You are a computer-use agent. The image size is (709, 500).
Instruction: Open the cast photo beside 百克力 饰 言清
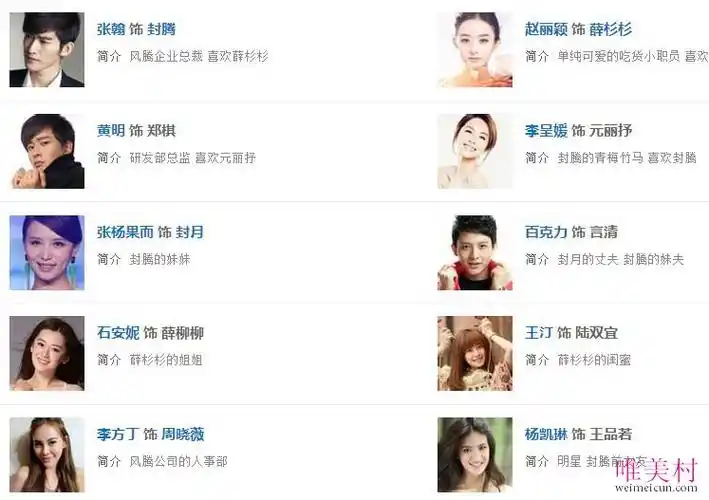[475, 253]
